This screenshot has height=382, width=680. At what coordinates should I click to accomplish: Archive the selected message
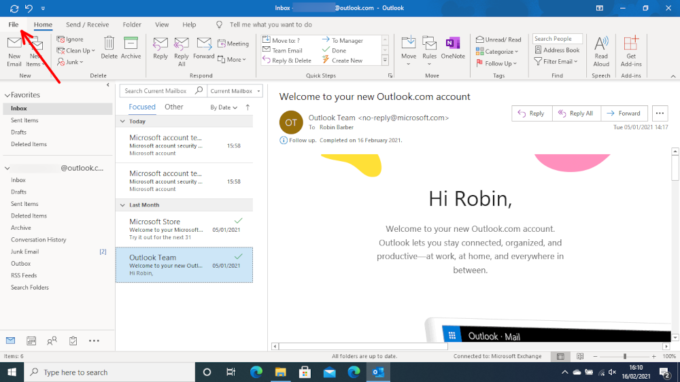point(131,48)
